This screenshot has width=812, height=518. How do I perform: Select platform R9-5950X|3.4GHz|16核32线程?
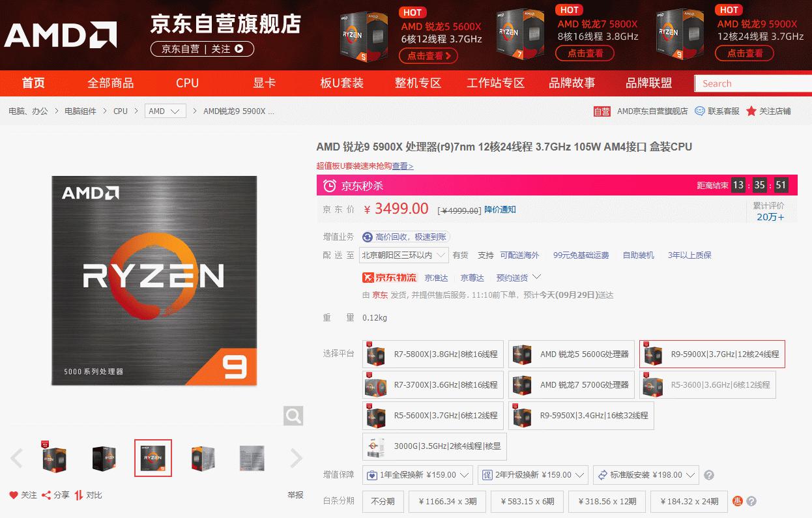(x=581, y=416)
